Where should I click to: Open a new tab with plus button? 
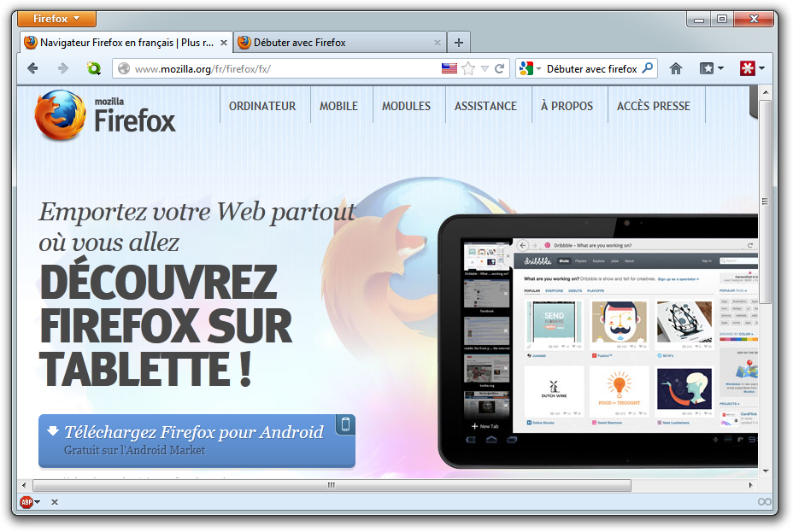pos(459,43)
